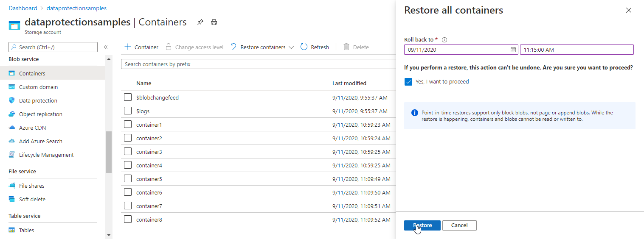The image size is (644, 239).
Task: Click the Custom domain sidebar icon
Action: [12, 87]
